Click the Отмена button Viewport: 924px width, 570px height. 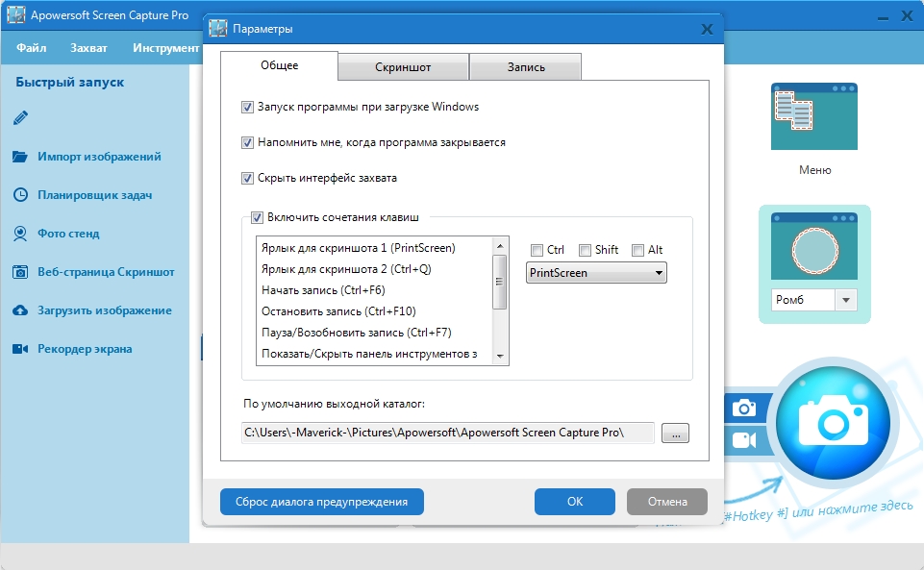(x=667, y=502)
